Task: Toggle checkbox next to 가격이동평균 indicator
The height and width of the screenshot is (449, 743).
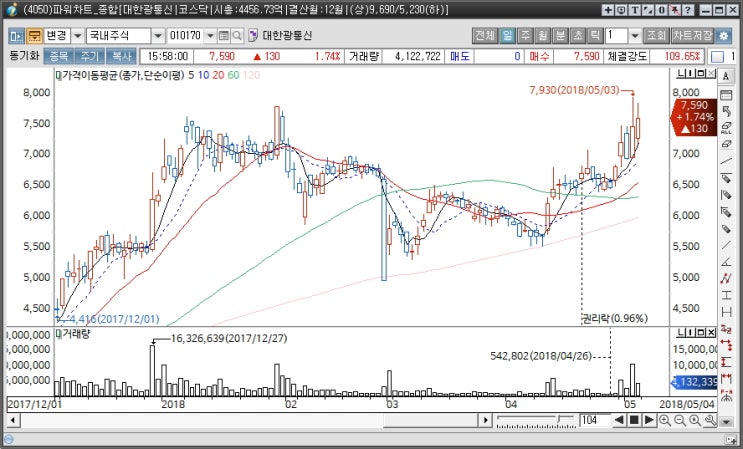Action: 59,75
